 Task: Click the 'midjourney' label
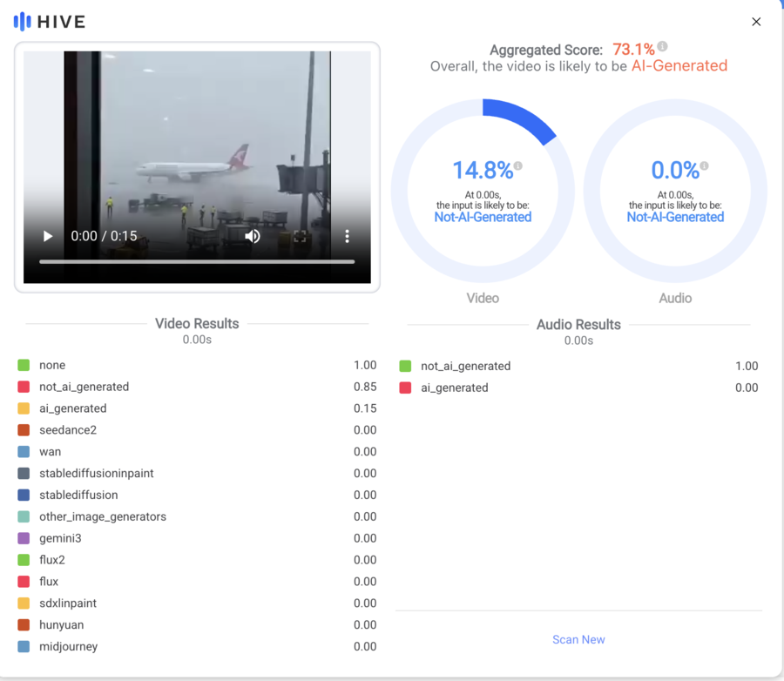(69, 646)
